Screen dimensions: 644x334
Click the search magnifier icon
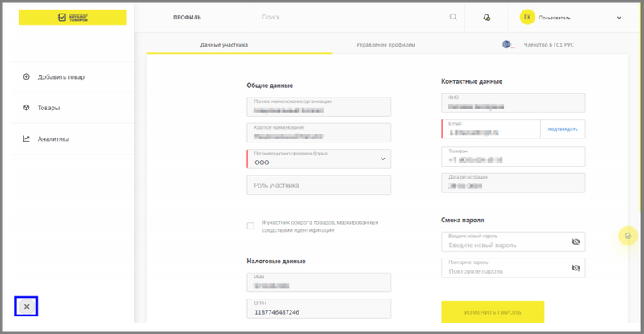(453, 17)
